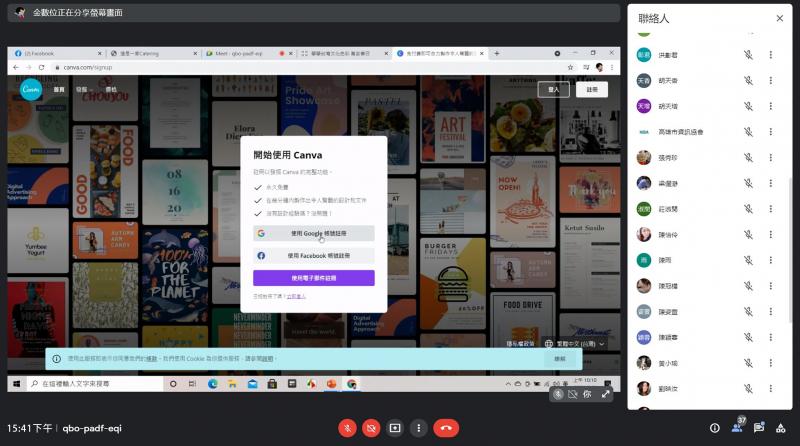Open the three-dot menu for 高雄市資訊協會

click(770, 132)
